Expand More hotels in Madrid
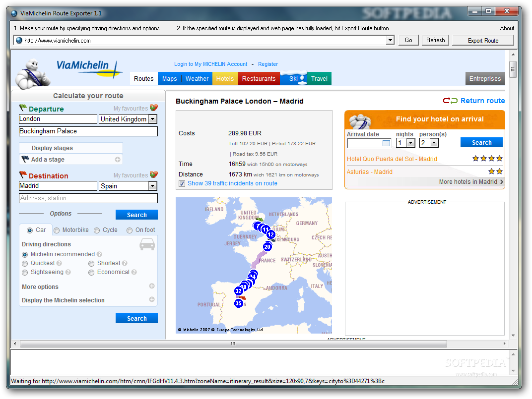 [471, 182]
